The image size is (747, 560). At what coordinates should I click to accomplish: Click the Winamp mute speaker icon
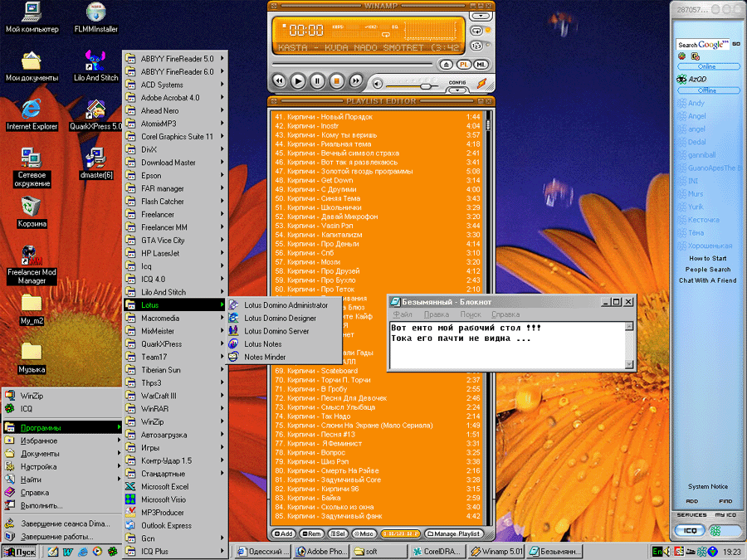click(378, 84)
